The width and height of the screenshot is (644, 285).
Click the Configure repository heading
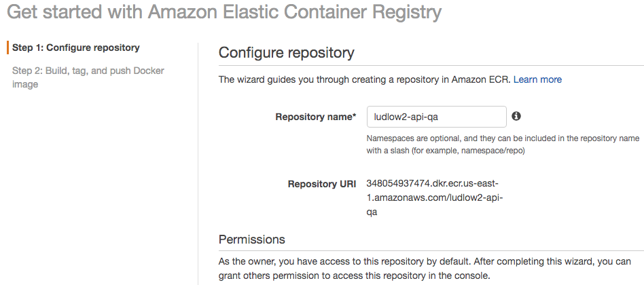pyautogui.click(x=286, y=53)
